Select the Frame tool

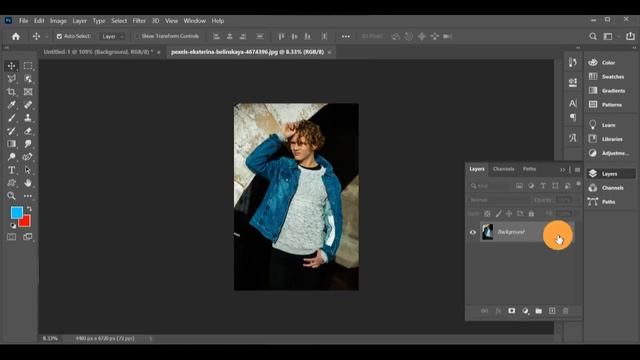28,92
